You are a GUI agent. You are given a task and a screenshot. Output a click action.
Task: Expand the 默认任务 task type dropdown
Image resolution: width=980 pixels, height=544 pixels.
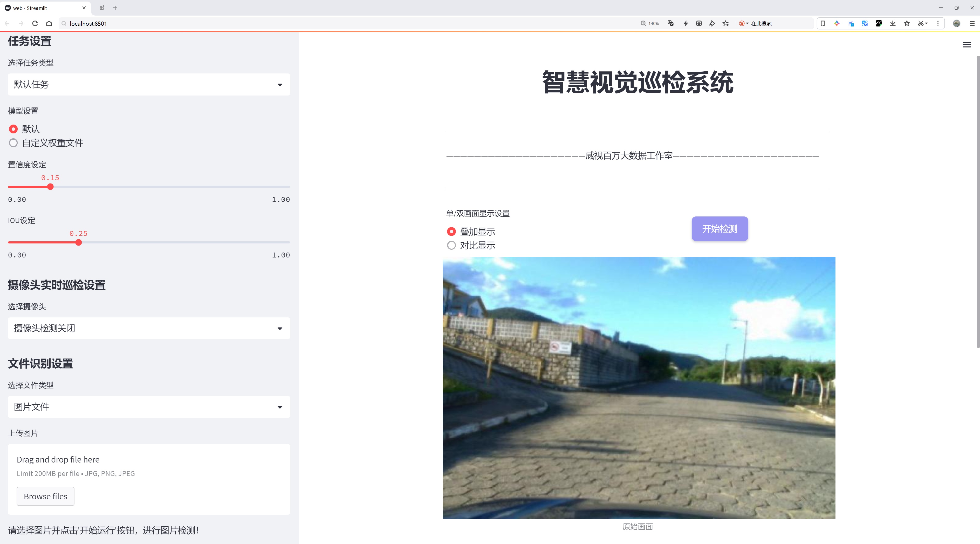click(149, 84)
